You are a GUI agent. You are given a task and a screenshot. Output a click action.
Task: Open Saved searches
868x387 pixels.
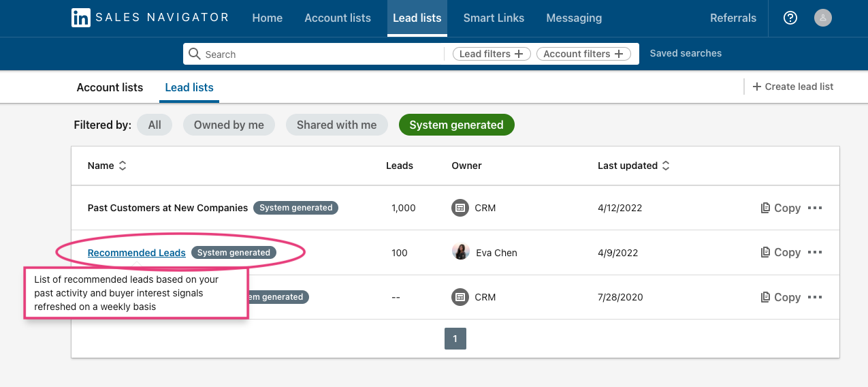coord(686,53)
